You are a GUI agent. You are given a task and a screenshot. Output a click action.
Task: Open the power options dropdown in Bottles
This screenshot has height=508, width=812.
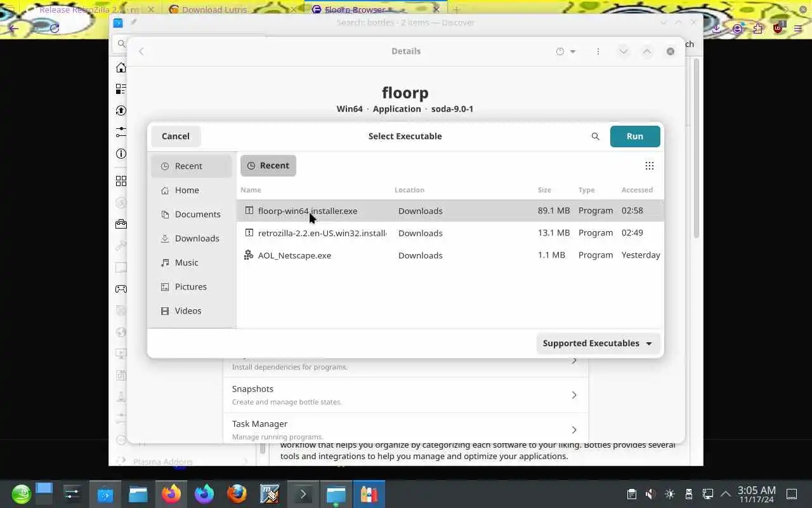click(x=566, y=51)
